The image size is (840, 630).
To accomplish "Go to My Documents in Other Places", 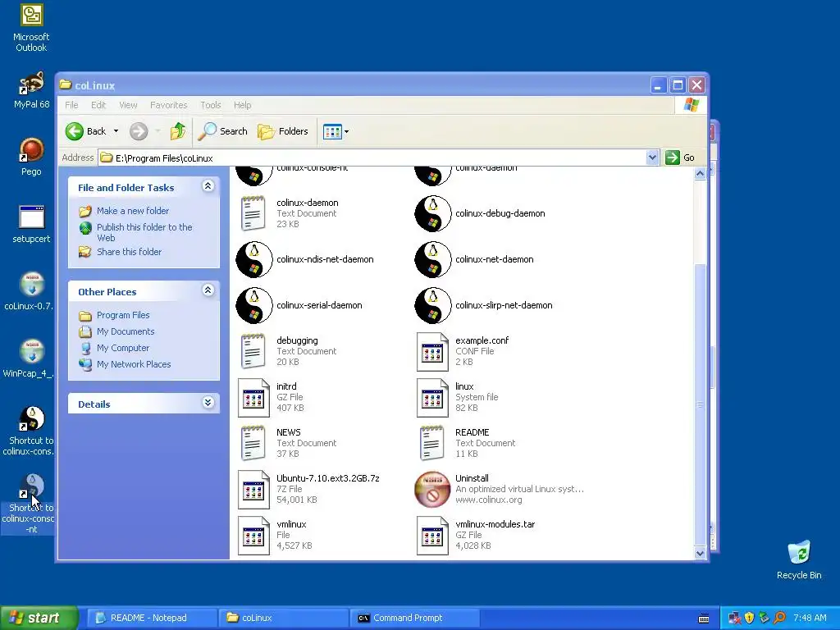I will (x=126, y=331).
